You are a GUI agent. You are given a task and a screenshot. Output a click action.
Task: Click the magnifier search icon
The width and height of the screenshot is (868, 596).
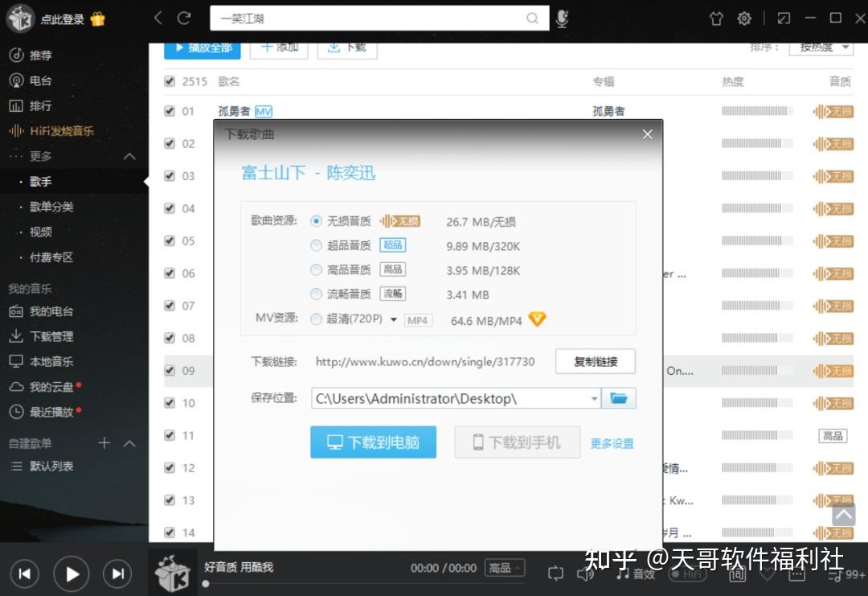[532, 18]
